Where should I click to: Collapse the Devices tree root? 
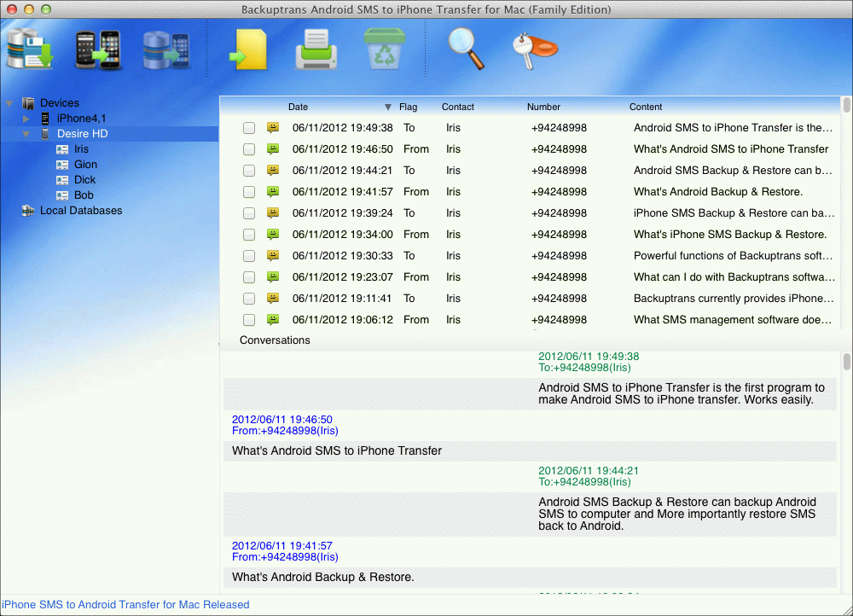tap(10, 102)
